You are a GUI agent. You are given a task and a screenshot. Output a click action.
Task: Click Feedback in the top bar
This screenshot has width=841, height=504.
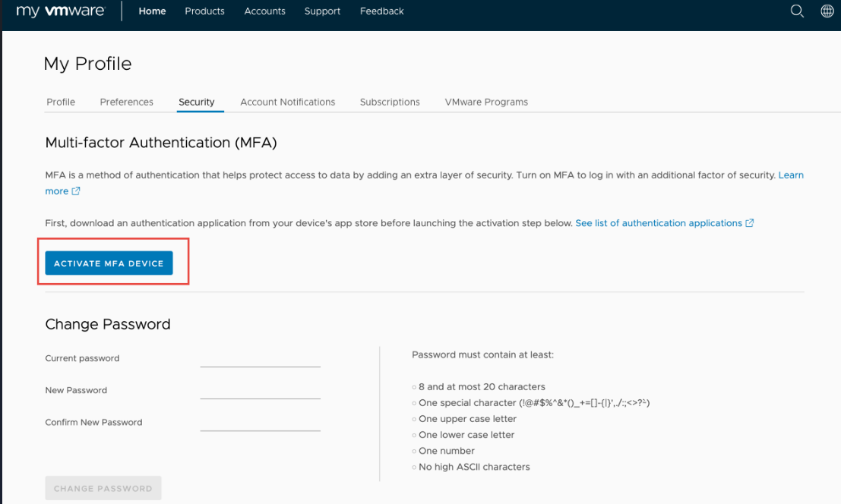click(x=381, y=11)
